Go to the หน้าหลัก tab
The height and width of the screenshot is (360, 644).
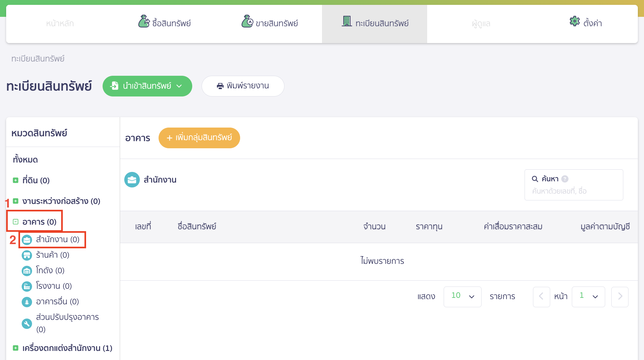click(x=60, y=23)
